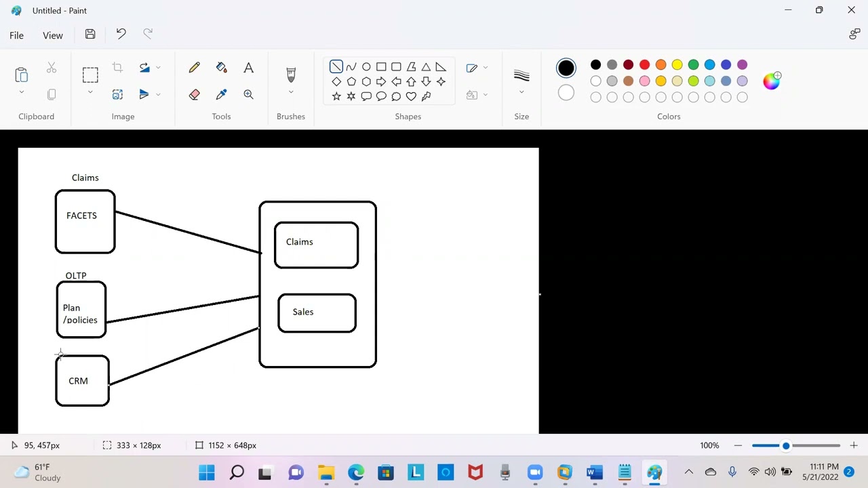Select the Pencil tool
Image resolution: width=868 pixels, height=488 pixels.
pos(195,68)
